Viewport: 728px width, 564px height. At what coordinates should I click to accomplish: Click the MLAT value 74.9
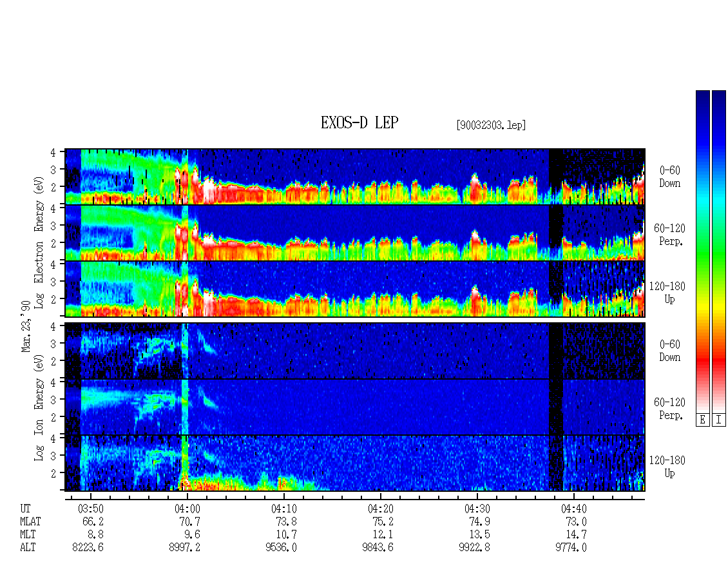[x=479, y=521]
